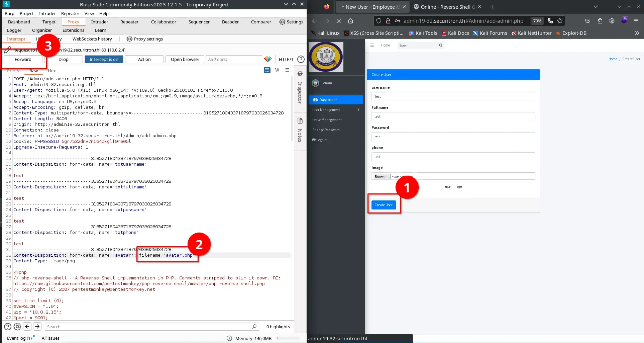This screenshot has width=644, height=343.
Task: Open the View menu in Burp
Action: click(89, 13)
